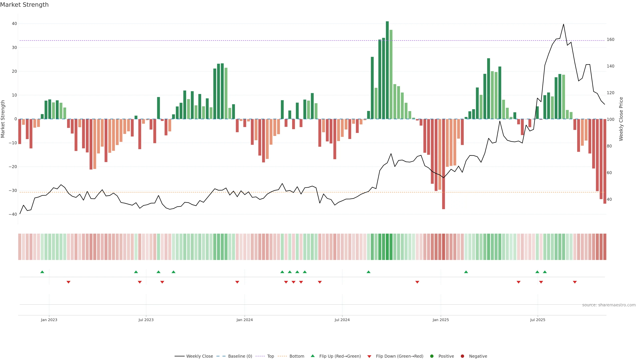Viewport: 644px width, 362px height.
Task: Click the dark red Negative legend dot
Action: 462,356
